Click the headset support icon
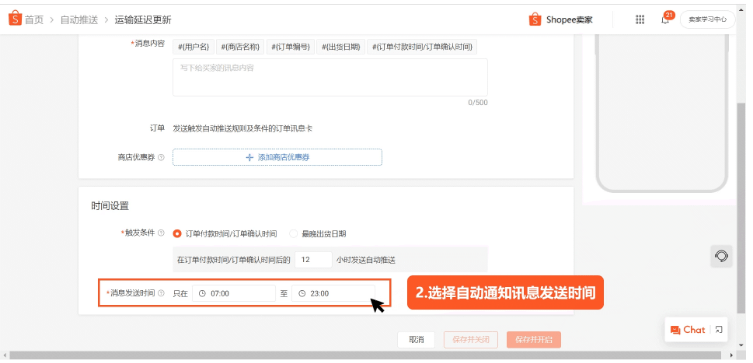 (721, 256)
